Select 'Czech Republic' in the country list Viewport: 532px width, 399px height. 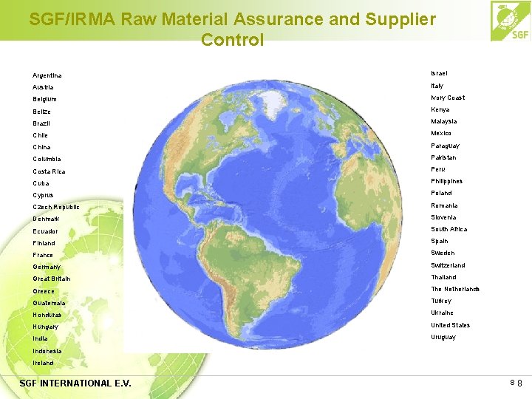tap(56, 207)
